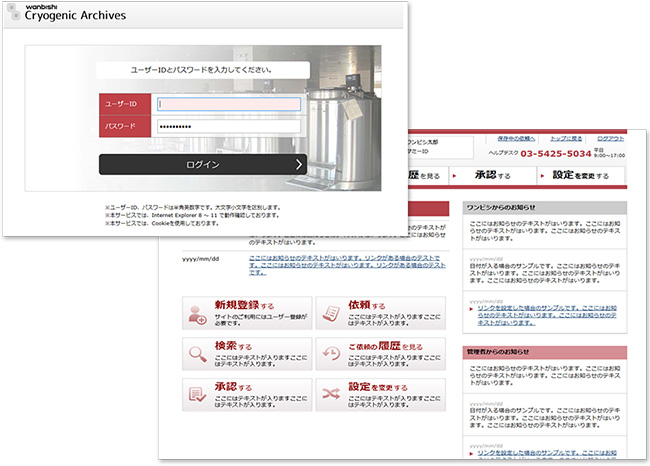Click the 承認 checklist icon in tile grid
This screenshot has width=650, height=466.
[x=196, y=395]
